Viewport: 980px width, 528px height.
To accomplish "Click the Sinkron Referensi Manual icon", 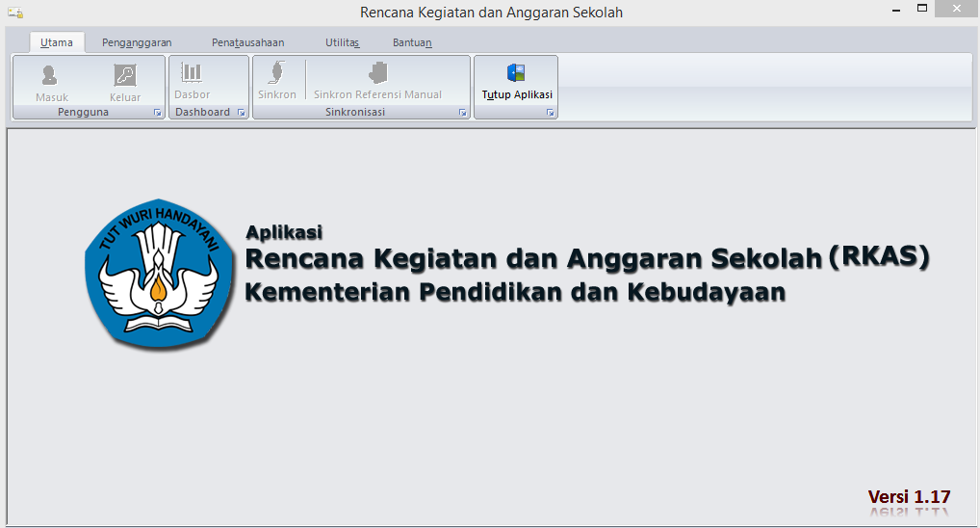I will click(377, 72).
